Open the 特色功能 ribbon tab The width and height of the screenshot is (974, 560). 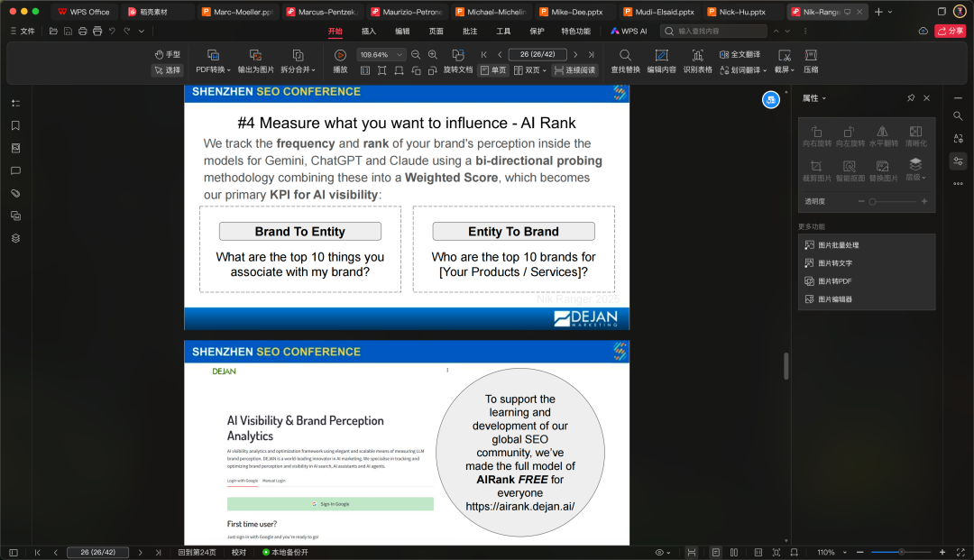pyautogui.click(x=575, y=31)
